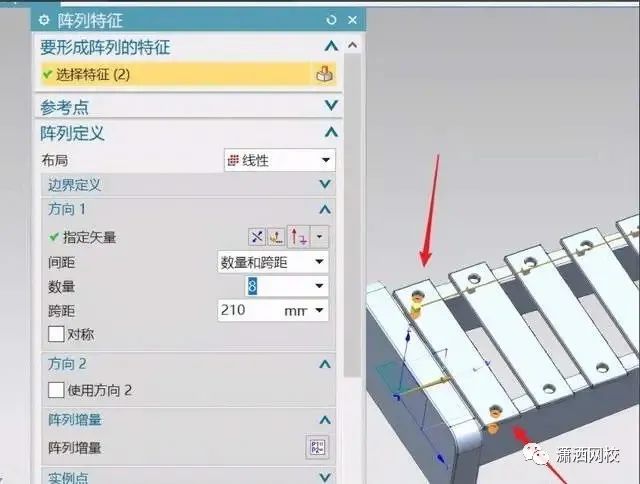This screenshot has width=640, height=484.
Task: Open the 布局 线性 layout dropdown
Action: click(280, 160)
